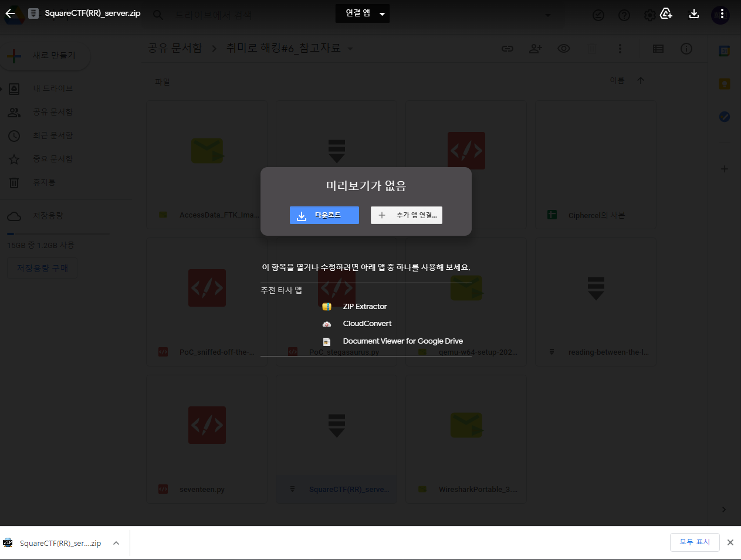Select the Ciphercel의 사본 file card
The image size is (741, 560).
[596, 165]
